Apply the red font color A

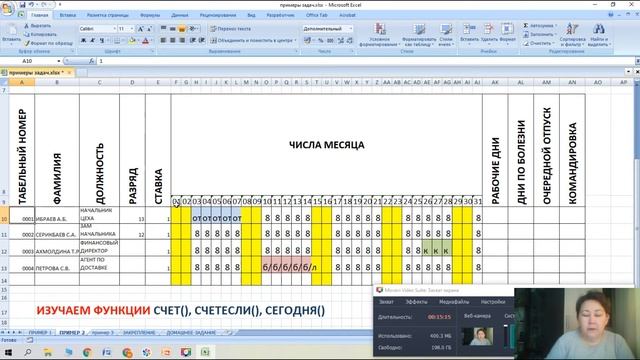click(x=145, y=40)
